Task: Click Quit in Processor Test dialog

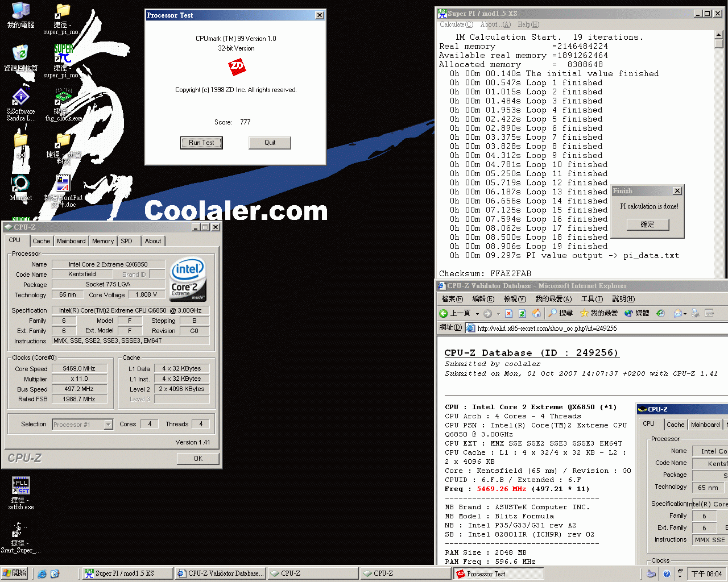Action: [270, 143]
